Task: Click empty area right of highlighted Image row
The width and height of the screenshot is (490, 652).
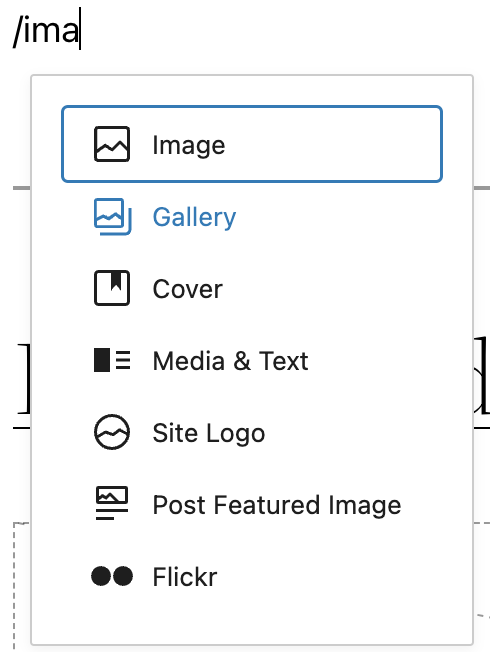Action: point(333,144)
